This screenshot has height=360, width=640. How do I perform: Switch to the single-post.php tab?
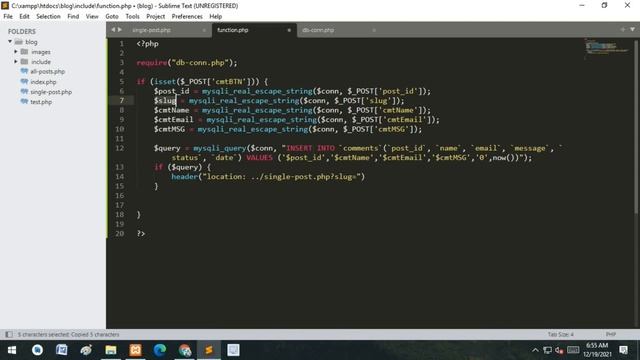pyautogui.click(x=152, y=30)
